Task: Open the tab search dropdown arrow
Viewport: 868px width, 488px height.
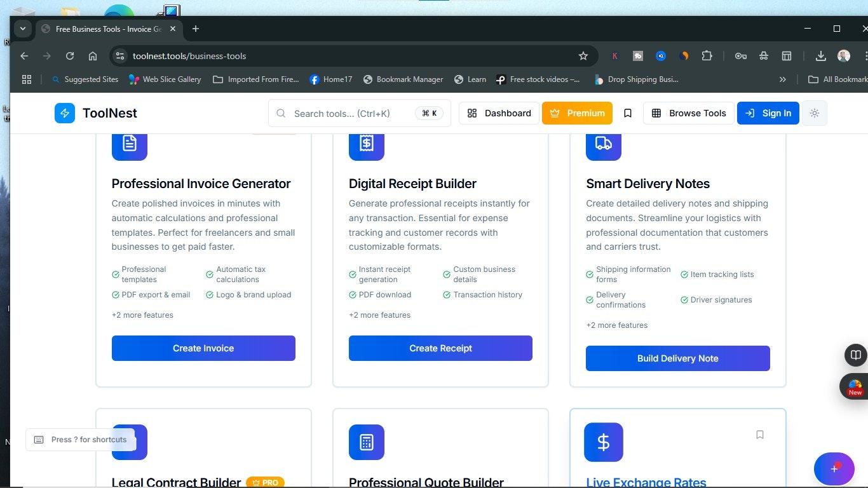Action: click(23, 29)
